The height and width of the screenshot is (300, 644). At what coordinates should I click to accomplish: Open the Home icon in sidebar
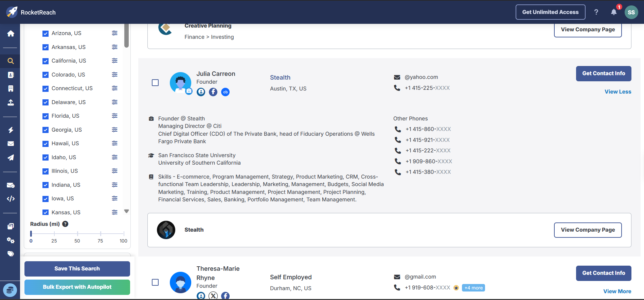[x=11, y=33]
